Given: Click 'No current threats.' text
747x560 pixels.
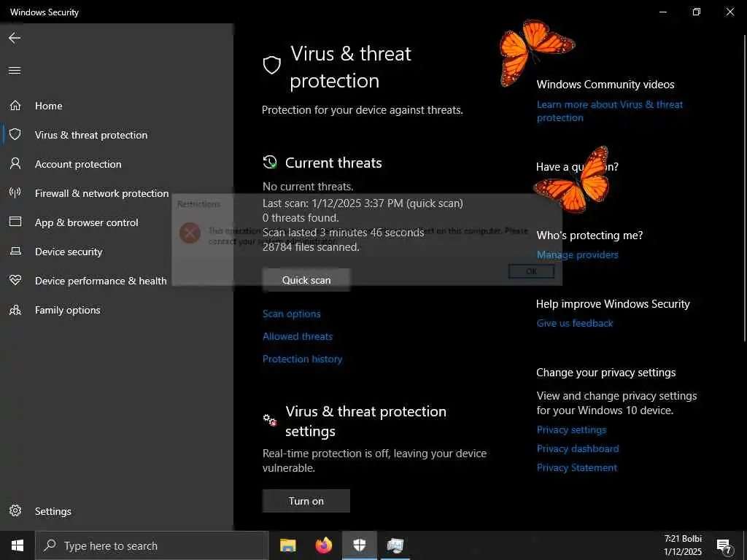Looking at the screenshot, I should coord(308,187).
